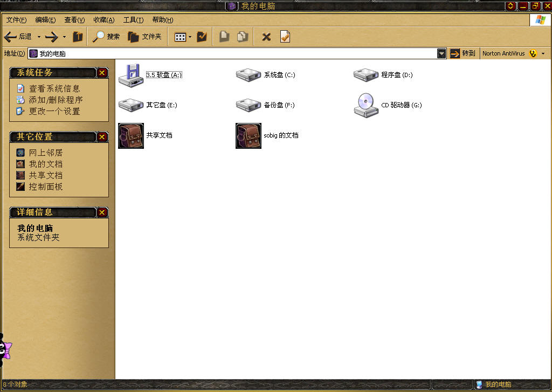552x392 pixels.
Task: Collapse the 系统任务 panel
Action: coord(102,73)
